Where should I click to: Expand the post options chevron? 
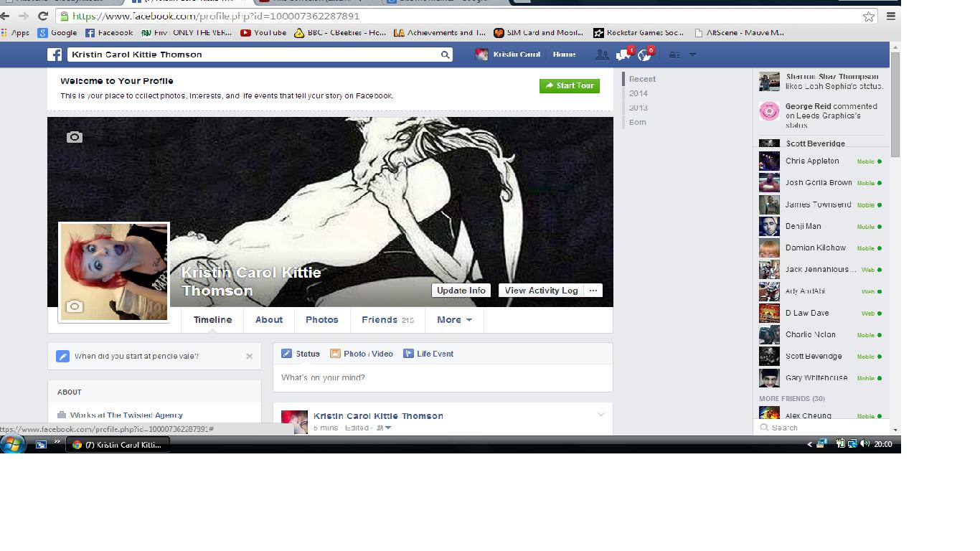601,415
